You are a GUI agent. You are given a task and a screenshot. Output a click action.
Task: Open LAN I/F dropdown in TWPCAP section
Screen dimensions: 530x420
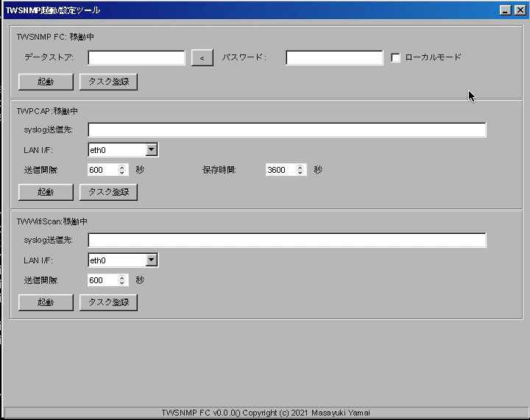(x=152, y=149)
